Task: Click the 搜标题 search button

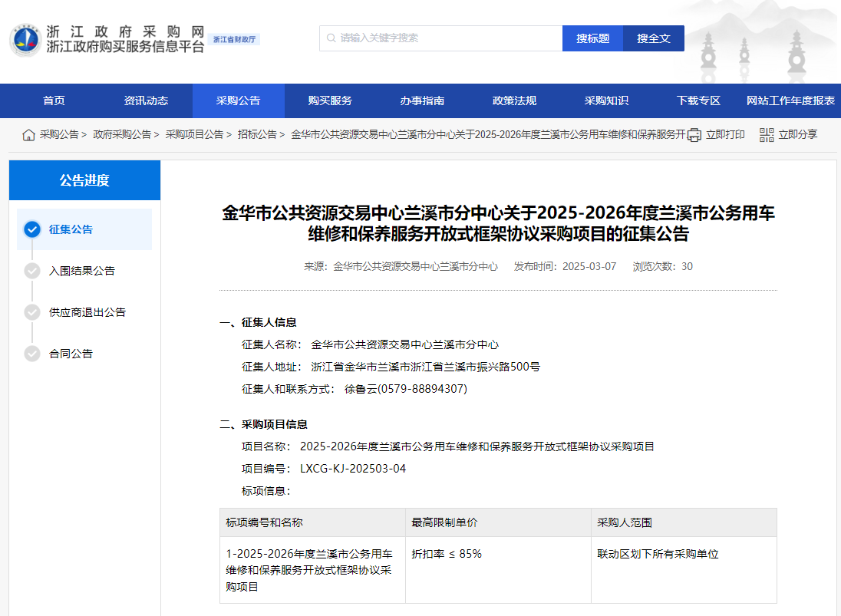Action: (592, 38)
